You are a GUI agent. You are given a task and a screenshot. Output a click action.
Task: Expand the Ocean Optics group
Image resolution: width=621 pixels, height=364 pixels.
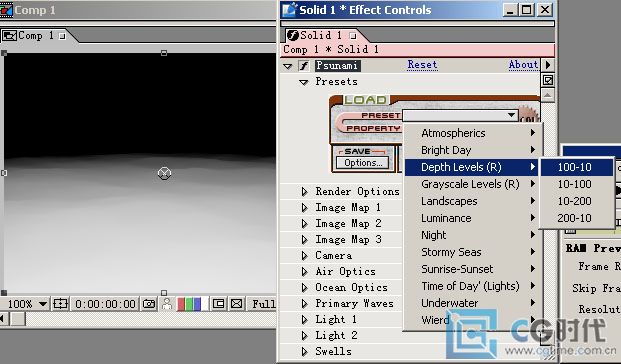click(304, 288)
